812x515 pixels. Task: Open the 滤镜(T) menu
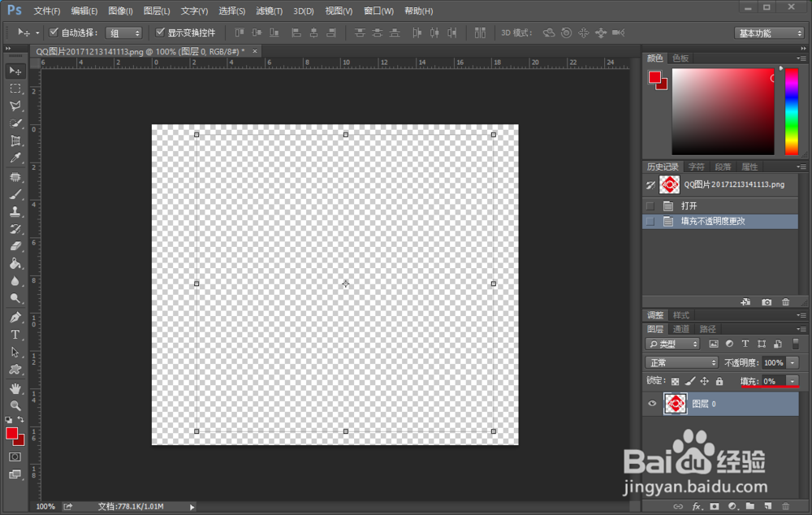point(270,11)
